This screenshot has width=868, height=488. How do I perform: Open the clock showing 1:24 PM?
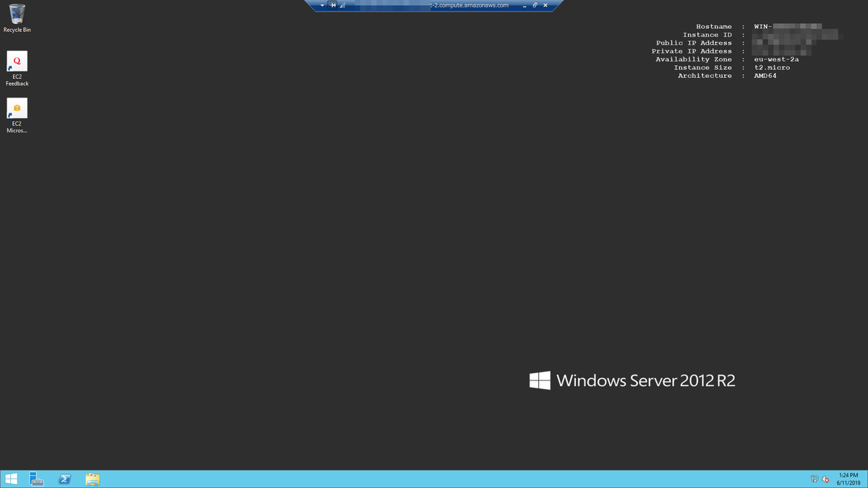click(847, 479)
